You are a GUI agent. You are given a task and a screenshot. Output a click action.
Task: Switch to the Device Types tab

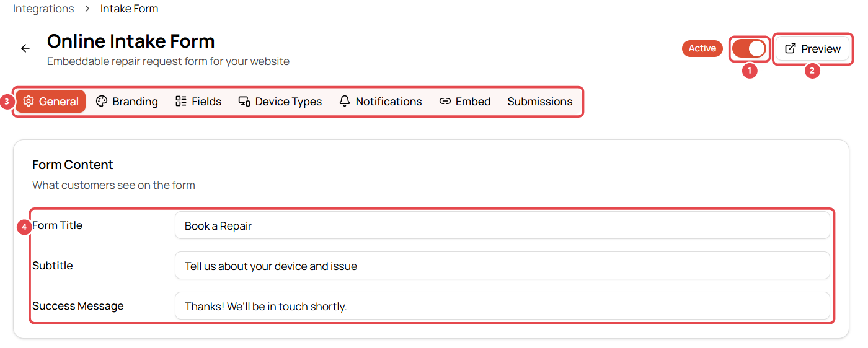[280, 102]
